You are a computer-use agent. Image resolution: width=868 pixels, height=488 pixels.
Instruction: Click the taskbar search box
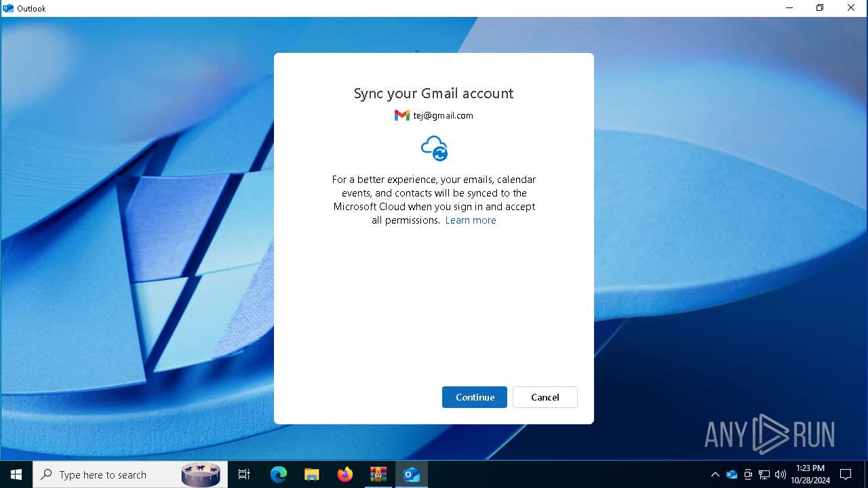click(130, 474)
